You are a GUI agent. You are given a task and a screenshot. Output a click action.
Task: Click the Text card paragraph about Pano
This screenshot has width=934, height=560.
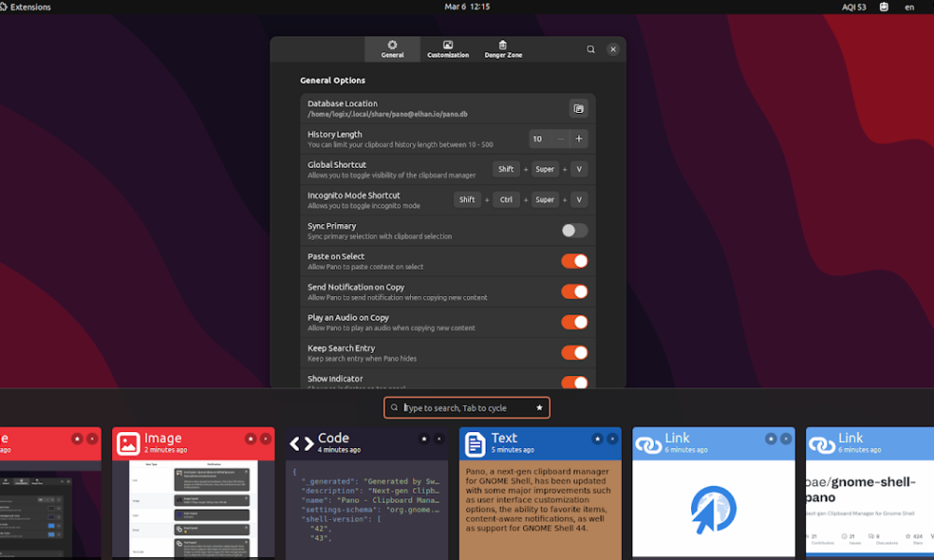coord(539,499)
